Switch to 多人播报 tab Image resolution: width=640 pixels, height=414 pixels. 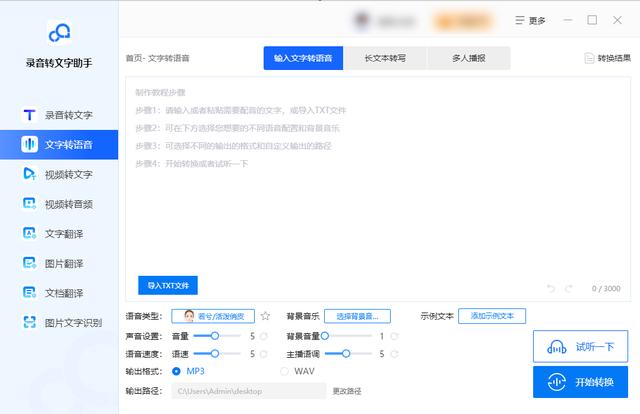(x=469, y=58)
